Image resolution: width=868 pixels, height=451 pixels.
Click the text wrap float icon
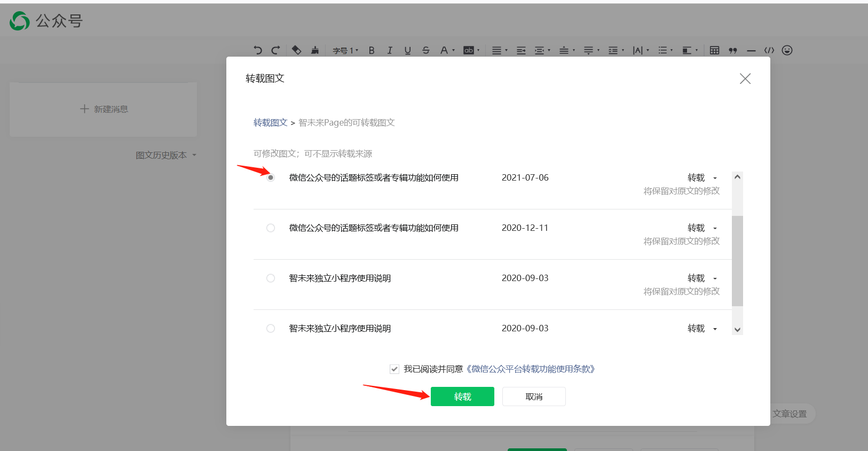[687, 50]
